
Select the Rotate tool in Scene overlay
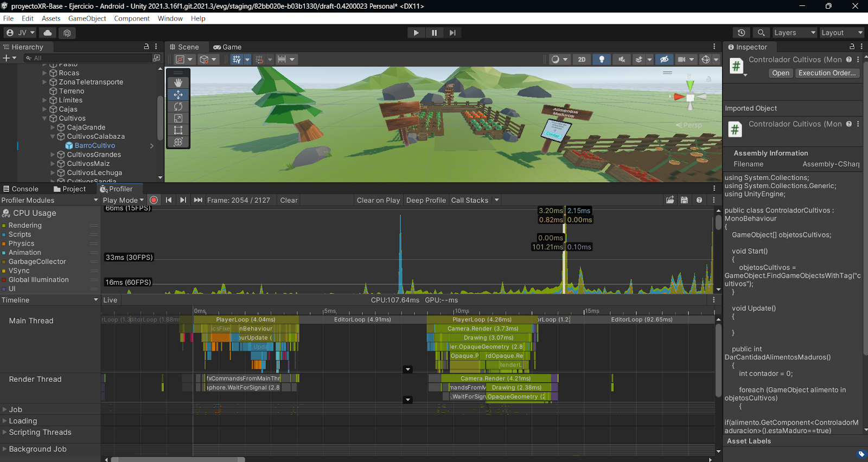click(x=178, y=106)
